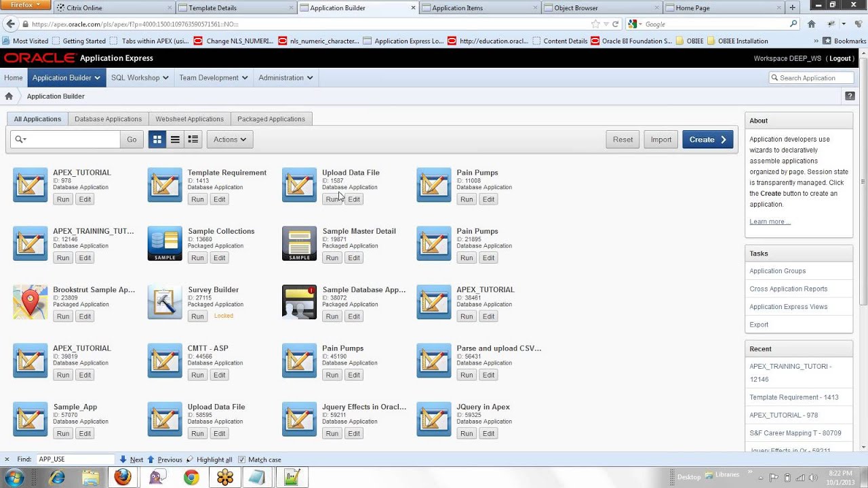Open the Sample_App application icon
The height and width of the screenshot is (488, 868).
click(31, 420)
